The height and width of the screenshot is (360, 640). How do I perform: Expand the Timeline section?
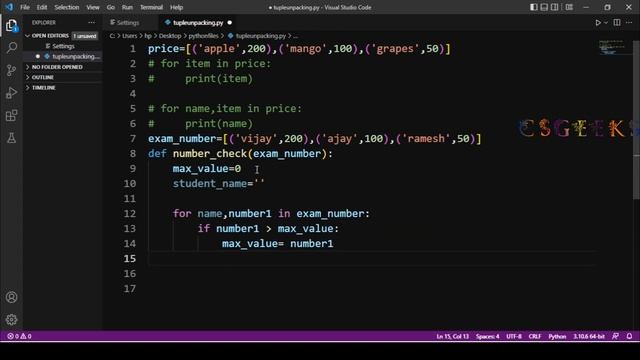(x=62, y=88)
